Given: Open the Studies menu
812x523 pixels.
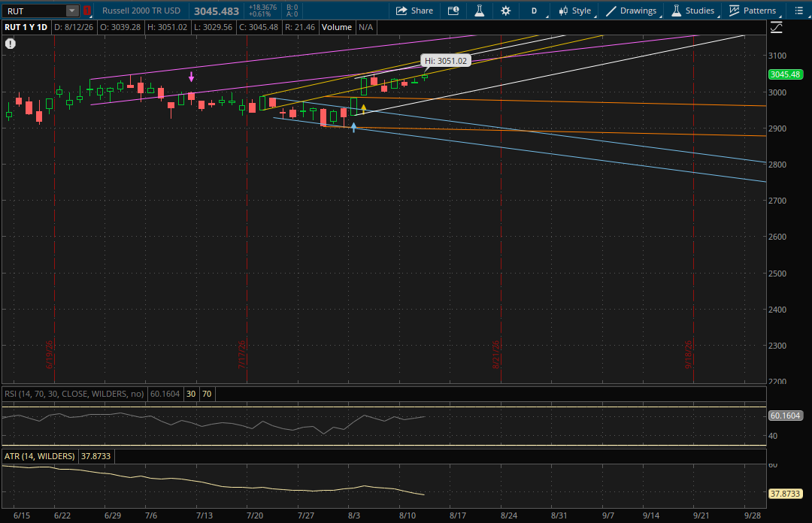Looking at the screenshot, I should tap(693, 11).
